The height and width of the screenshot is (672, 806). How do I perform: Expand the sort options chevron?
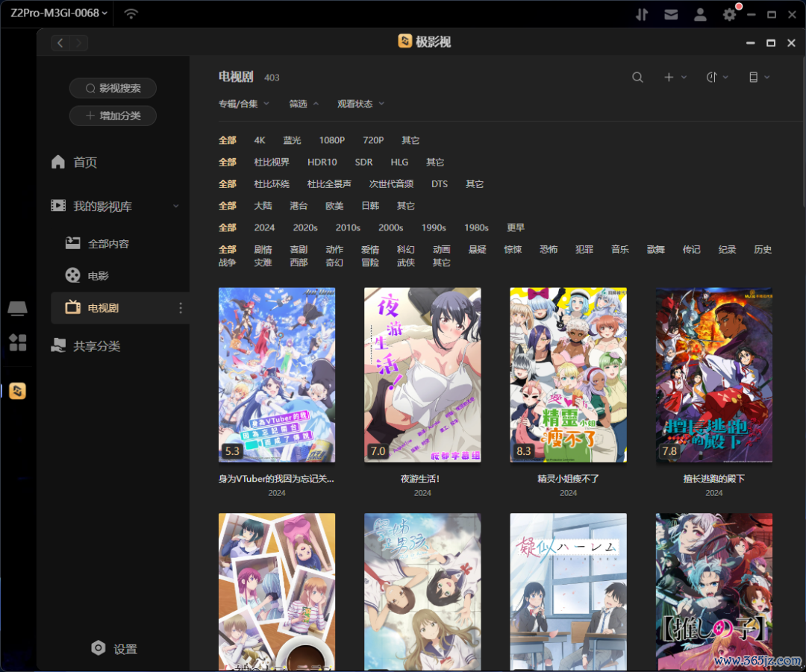[x=726, y=77]
